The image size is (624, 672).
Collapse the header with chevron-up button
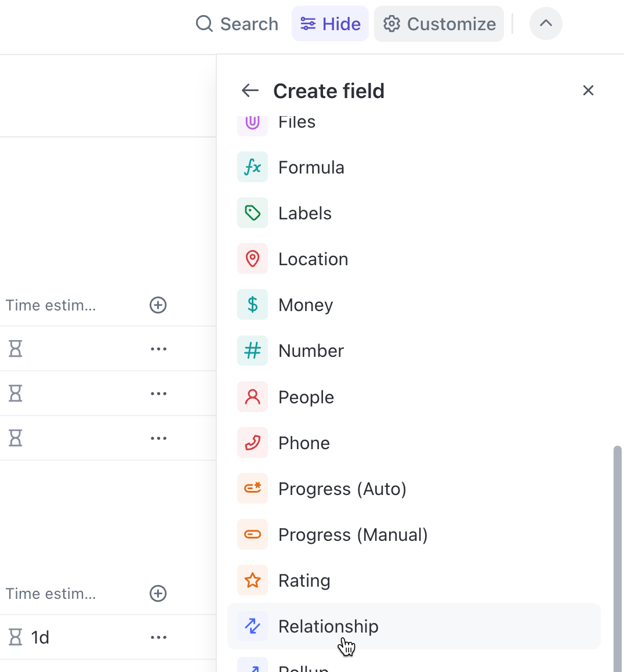(x=546, y=24)
